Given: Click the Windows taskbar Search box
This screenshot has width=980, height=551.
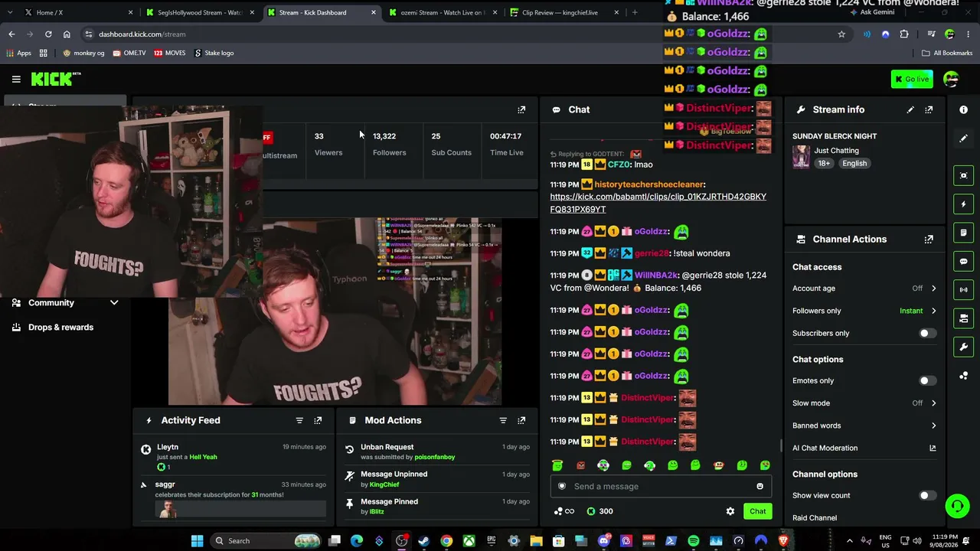Looking at the screenshot, I should 266,540.
